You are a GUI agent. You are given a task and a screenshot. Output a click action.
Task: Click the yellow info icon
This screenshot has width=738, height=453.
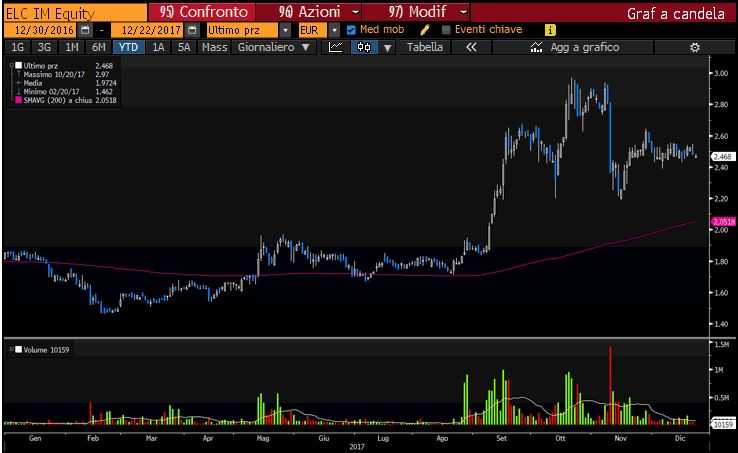(550, 30)
